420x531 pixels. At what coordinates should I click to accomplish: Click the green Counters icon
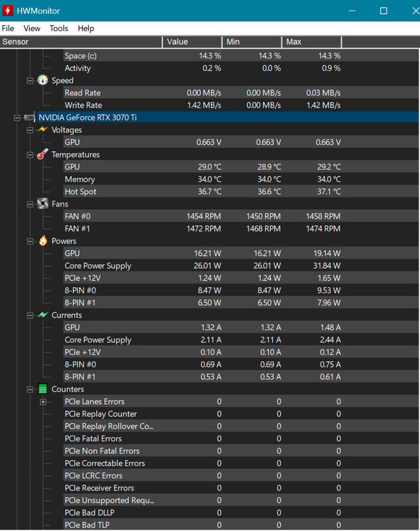[x=42, y=390]
